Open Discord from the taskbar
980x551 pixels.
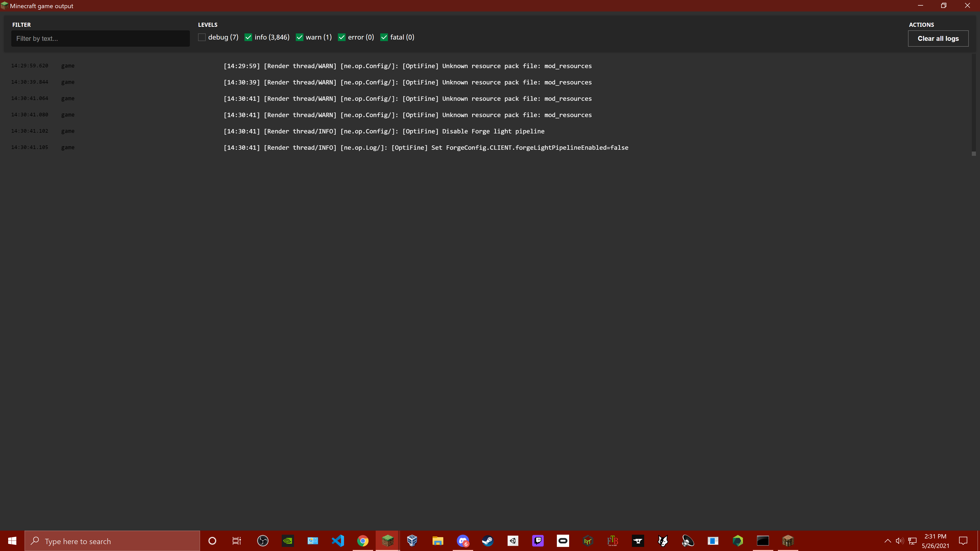point(463,541)
